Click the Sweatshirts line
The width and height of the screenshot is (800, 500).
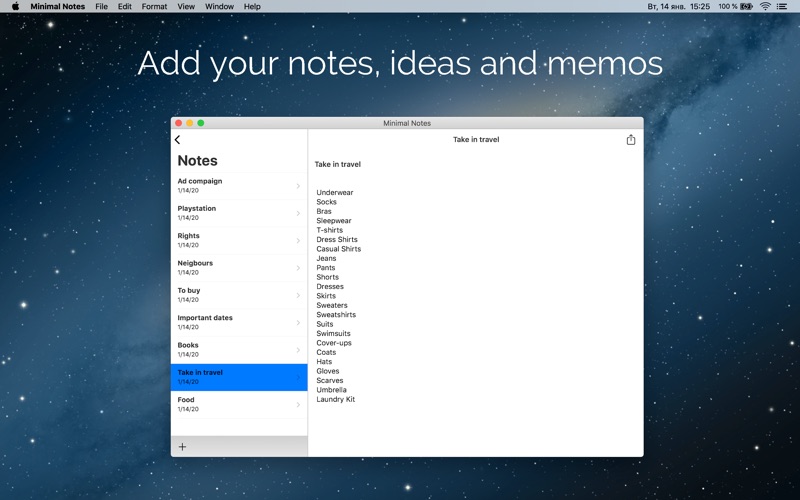coord(336,315)
